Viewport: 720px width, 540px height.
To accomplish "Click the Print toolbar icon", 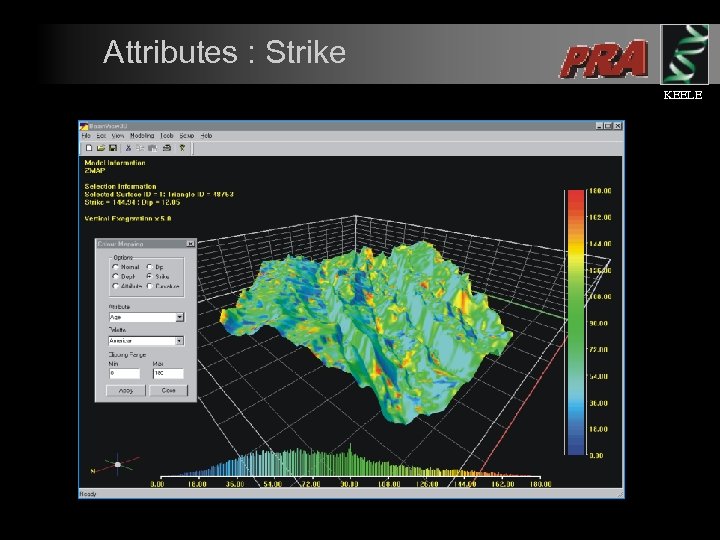I will (166, 148).
